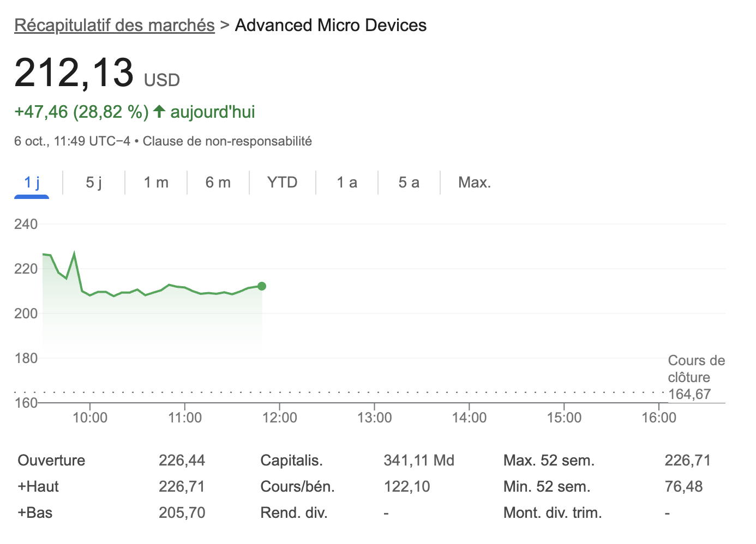Switch to the 1 m chart tab
Viewport: 756px width, 544px height.
(x=156, y=183)
